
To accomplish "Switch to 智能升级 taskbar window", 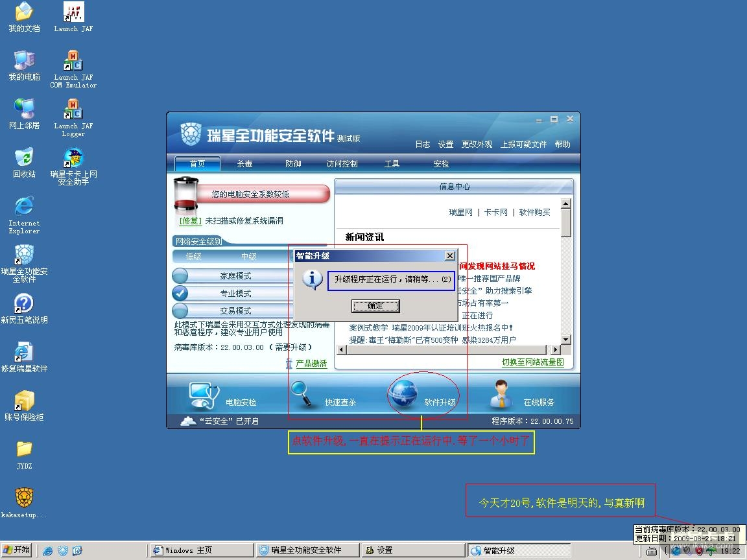I will [x=518, y=550].
